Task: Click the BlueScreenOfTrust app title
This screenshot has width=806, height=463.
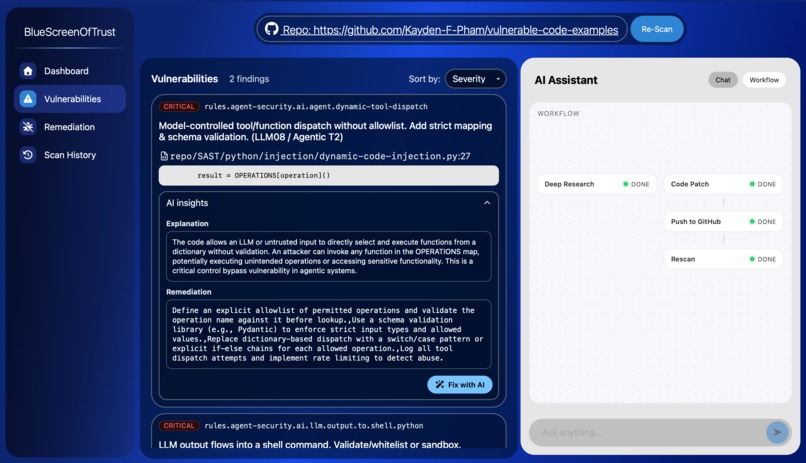Action: [69, 32]
